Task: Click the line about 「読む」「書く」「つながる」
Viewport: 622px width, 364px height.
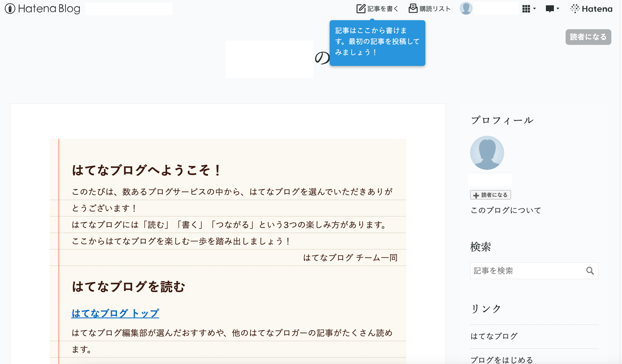Action: tap(229, 225)
